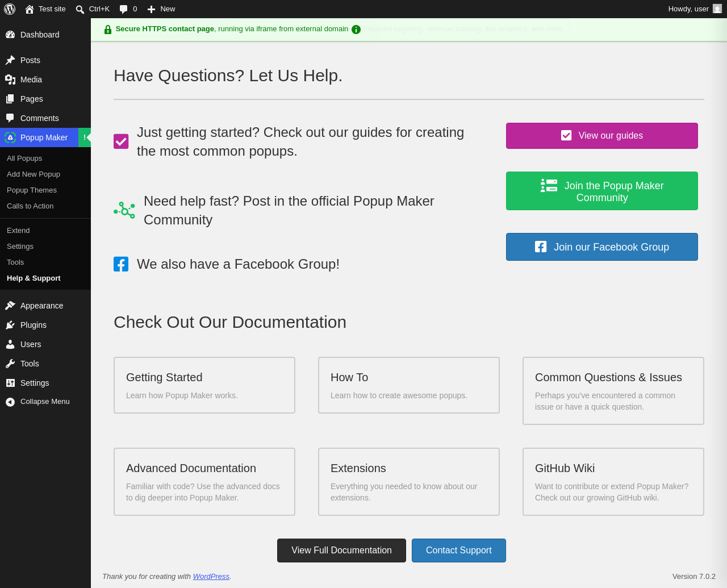727x588 pixels.
Task: Go to the Dashboard menu
Action: point(45,35)
